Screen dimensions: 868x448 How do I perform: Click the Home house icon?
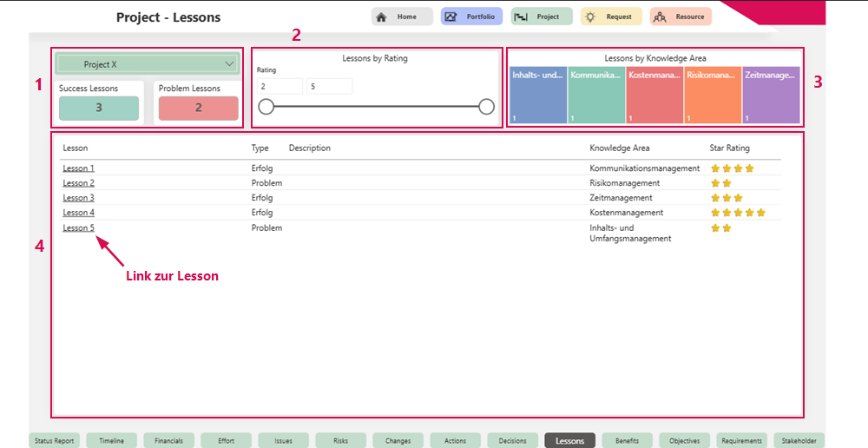[381, 16]
